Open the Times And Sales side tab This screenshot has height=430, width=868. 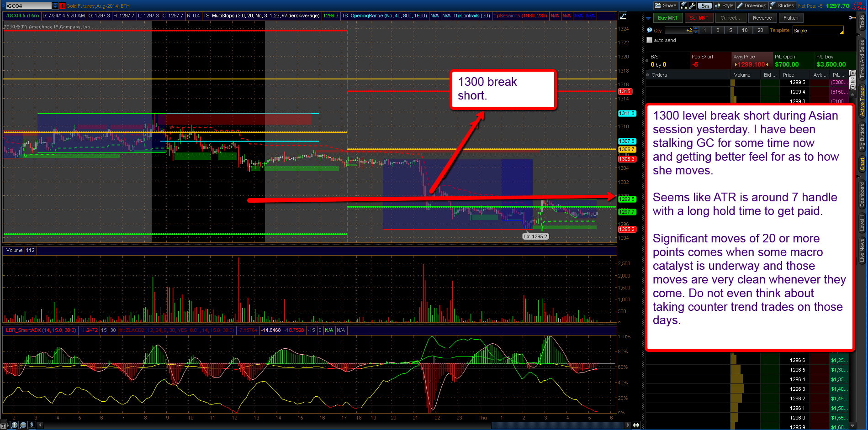point(862,59)
